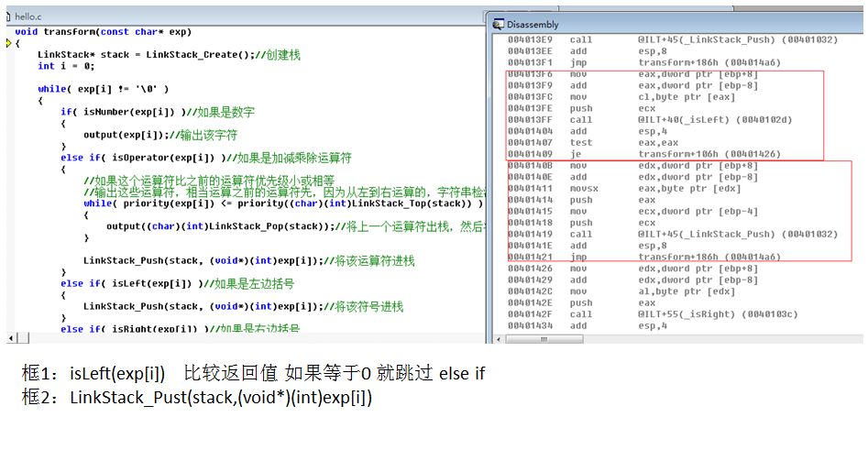Click the 'add esp,8' line at 0040141E
Screen dimensions: 868x461
[x=588, y=246]
